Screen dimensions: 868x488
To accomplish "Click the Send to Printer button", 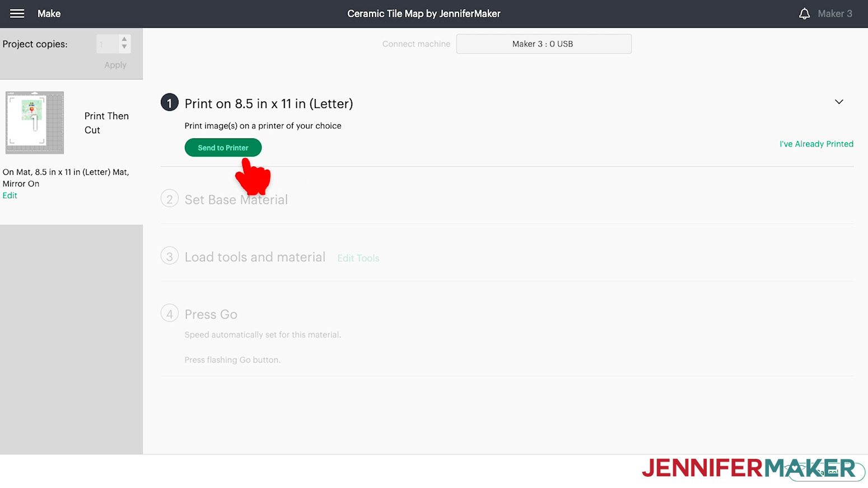I will 223,148.
